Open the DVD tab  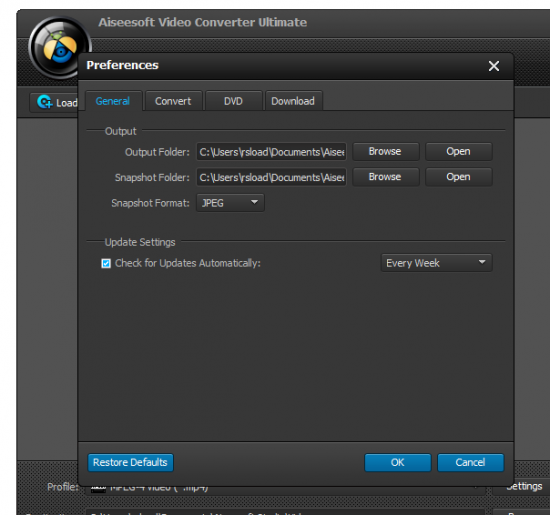(x=233, y=101)
